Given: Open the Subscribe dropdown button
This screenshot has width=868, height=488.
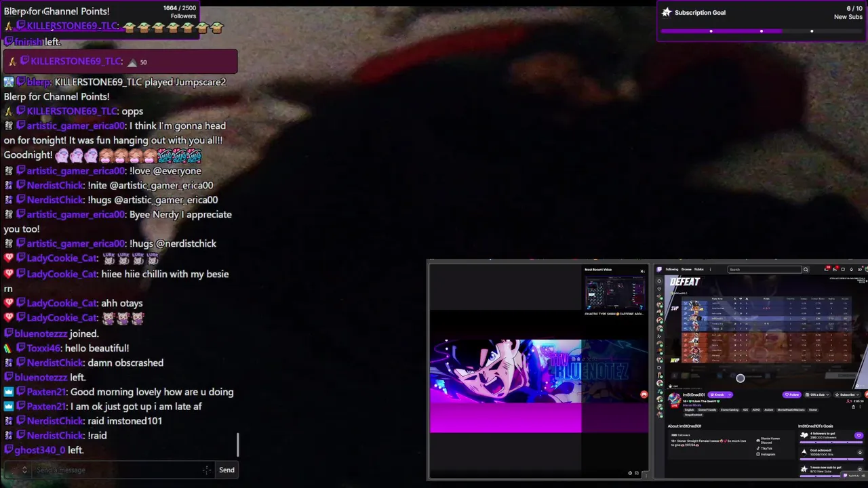Looking at the screenshot, I should click(x=847, y=394).
